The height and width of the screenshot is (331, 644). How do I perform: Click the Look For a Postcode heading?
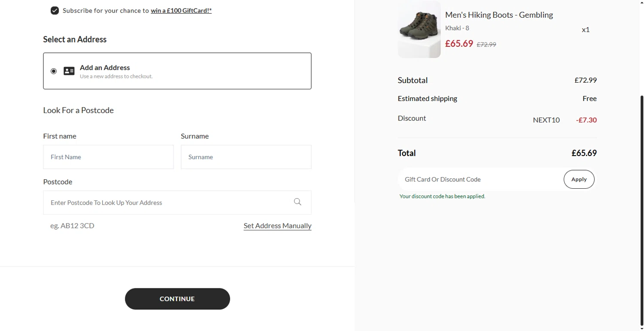78,110
